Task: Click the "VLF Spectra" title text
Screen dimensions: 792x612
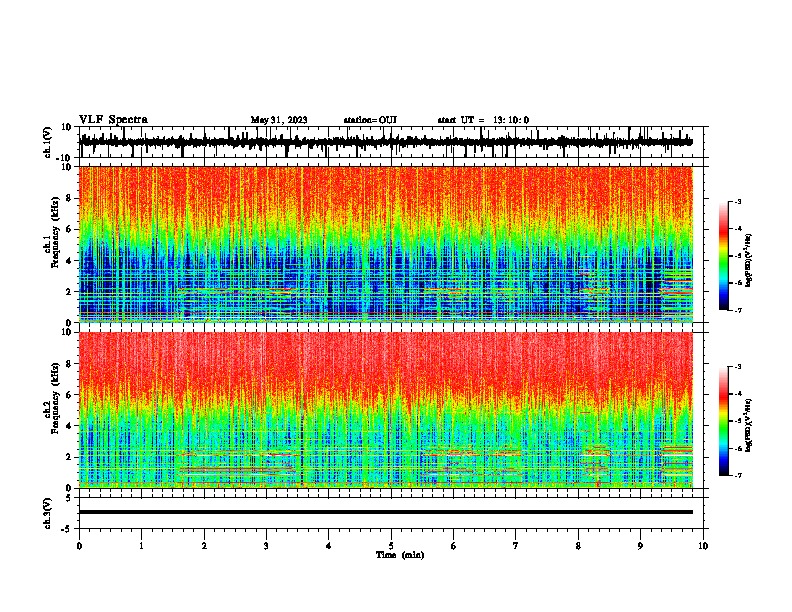Action: [x=113, y=120]
